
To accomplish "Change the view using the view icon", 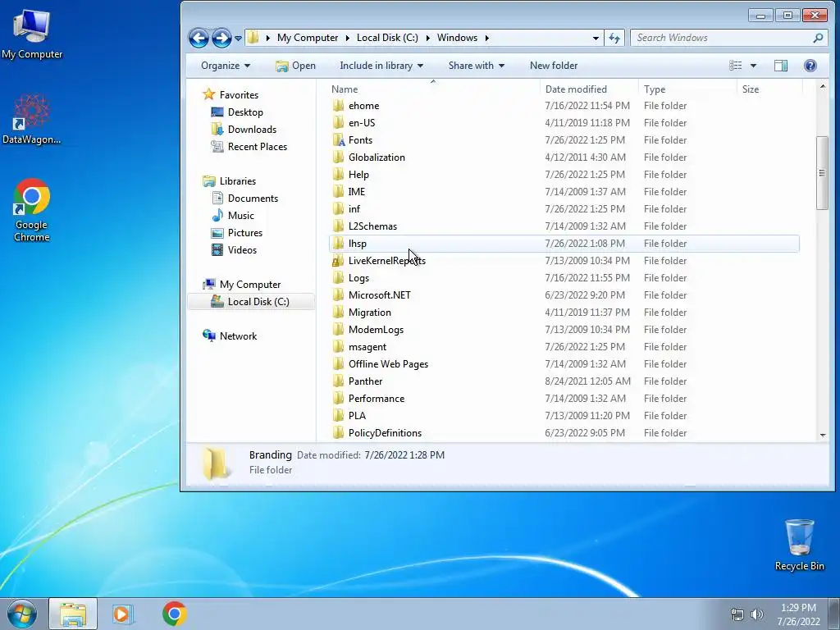I will point(736,66).
